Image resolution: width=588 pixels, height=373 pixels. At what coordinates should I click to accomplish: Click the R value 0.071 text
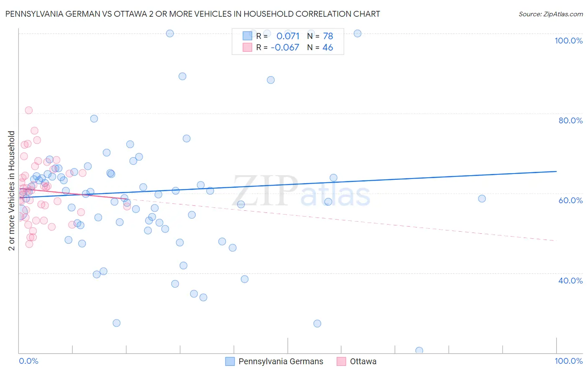288,36
